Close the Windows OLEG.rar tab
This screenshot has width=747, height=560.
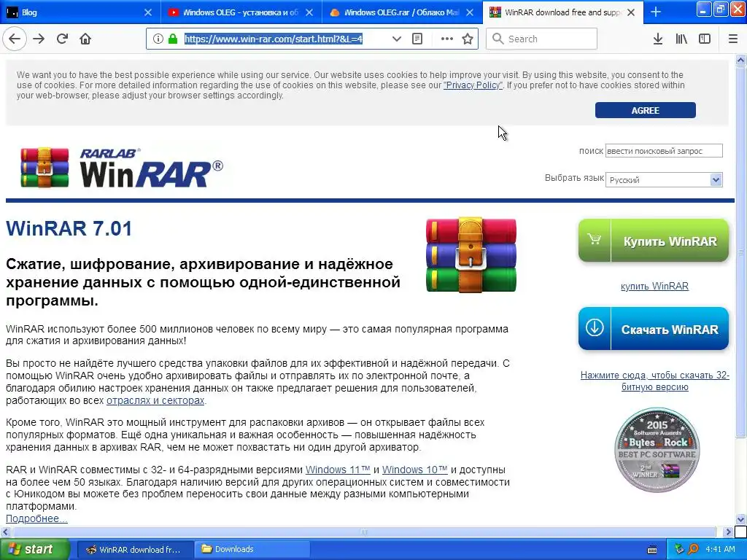470,12
